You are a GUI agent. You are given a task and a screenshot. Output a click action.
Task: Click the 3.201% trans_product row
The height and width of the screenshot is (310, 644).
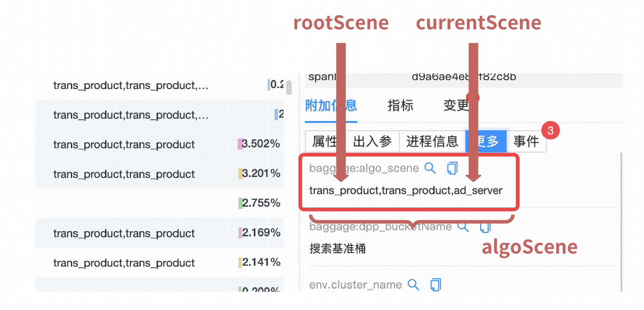(x=159, y=174)
